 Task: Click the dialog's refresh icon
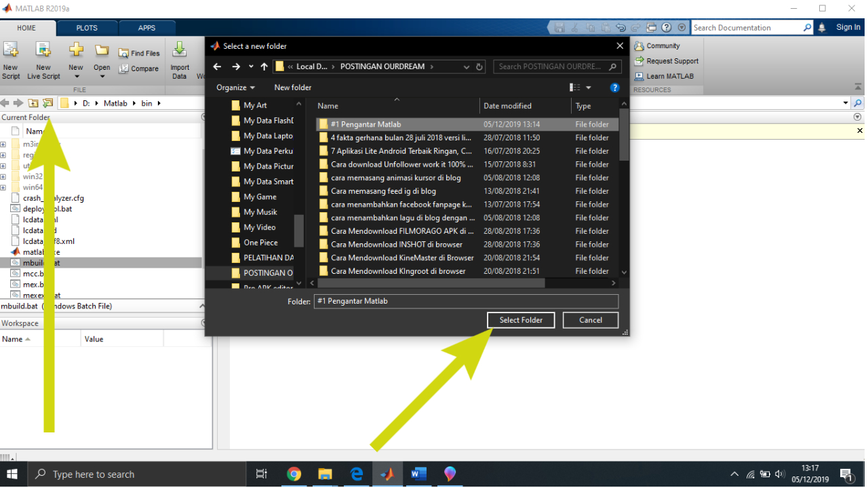point(479,66)
